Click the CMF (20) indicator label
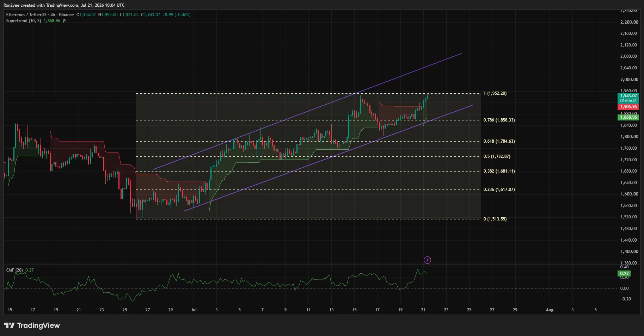The image size is (644, 336). [14, 270]
